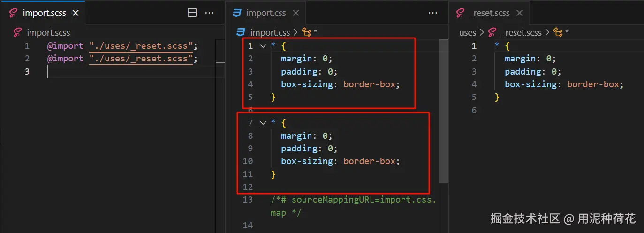
Task: Click the _reset.scss breadcrumb item
Action: coord(522,32)
